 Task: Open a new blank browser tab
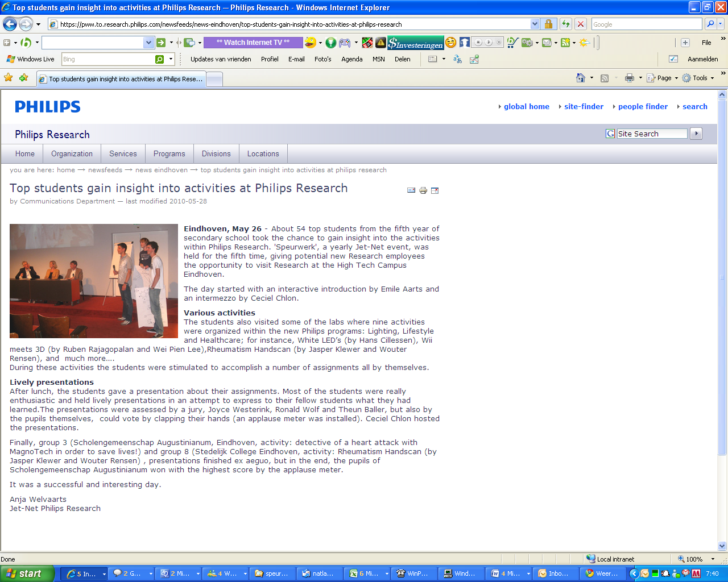point(214,79)
